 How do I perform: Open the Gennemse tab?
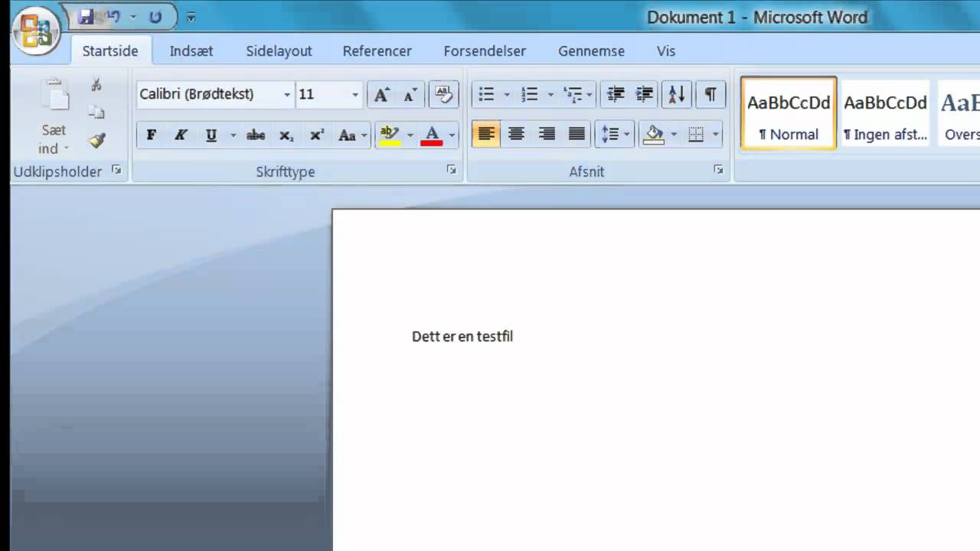click(x=591, y=51)
